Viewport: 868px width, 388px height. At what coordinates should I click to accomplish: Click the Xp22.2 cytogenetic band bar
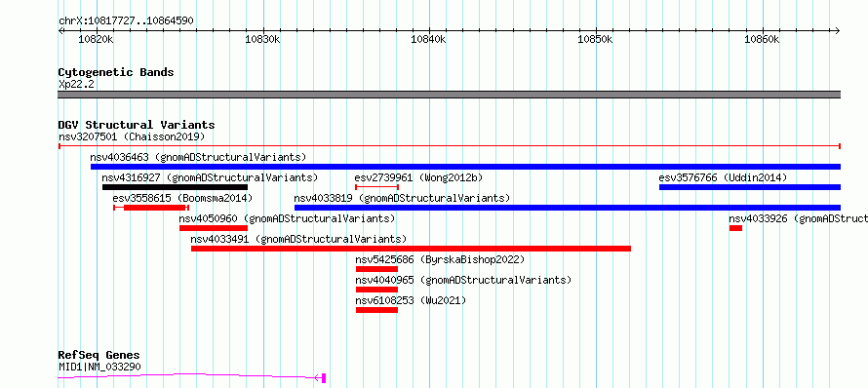point(449,95)
